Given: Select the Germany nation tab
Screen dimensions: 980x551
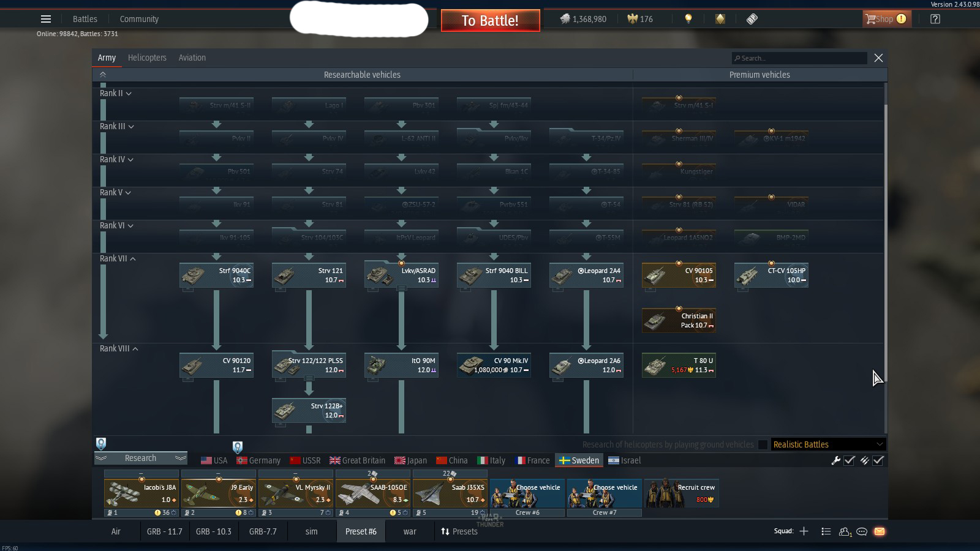Looking at the screenshot, I should point(258,460).
